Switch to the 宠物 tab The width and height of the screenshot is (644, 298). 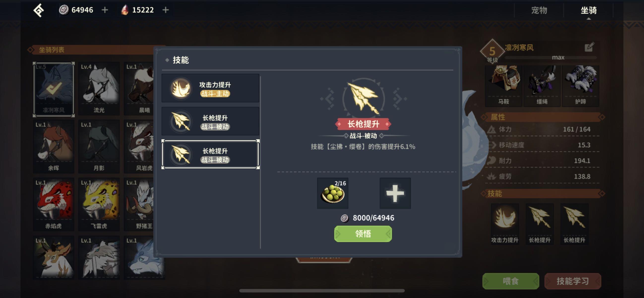[x=539, y=10]
